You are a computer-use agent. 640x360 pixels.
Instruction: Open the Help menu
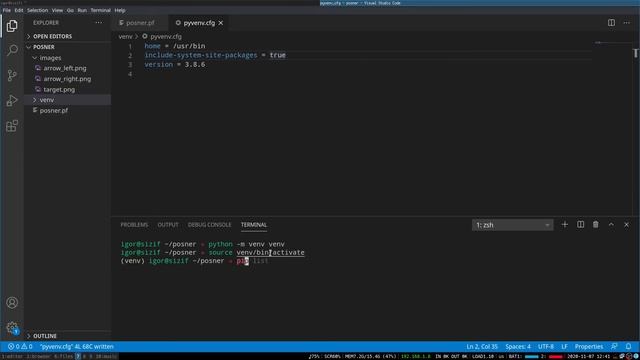120,10
